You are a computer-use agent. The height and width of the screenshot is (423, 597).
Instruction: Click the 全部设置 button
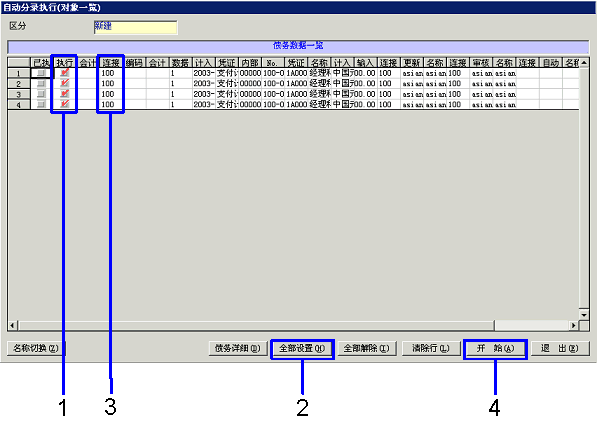(x=302, y=348)
